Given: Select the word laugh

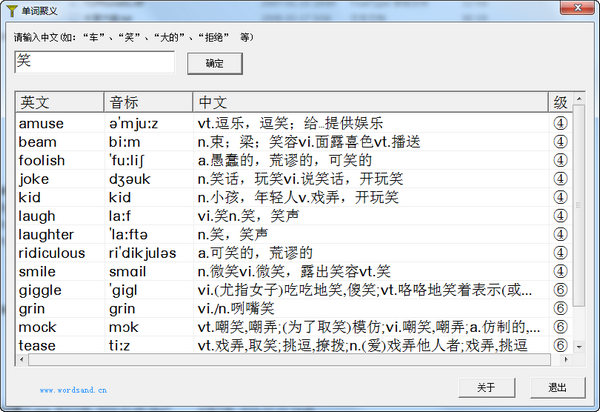Looking at the screenshot, I should click(x=37, y=216).
